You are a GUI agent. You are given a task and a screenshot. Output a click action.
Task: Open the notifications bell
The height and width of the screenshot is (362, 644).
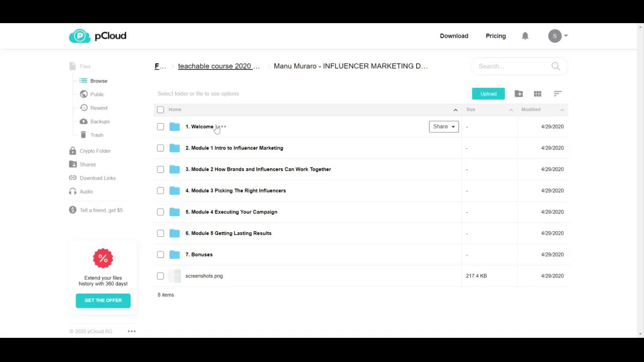point(525,36)
